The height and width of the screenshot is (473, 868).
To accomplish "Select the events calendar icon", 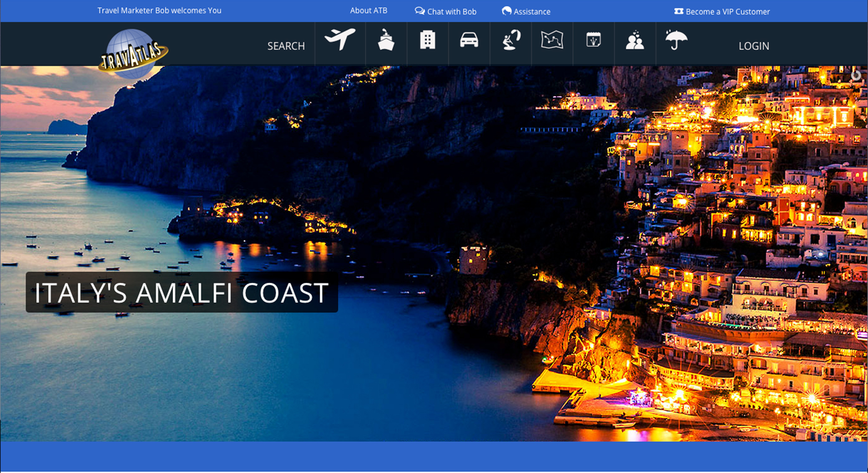I will pyautogui.click(x=593, y=40).
